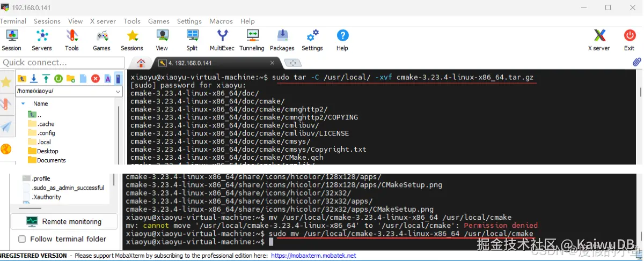Open the Games menu

pos(159,21)
